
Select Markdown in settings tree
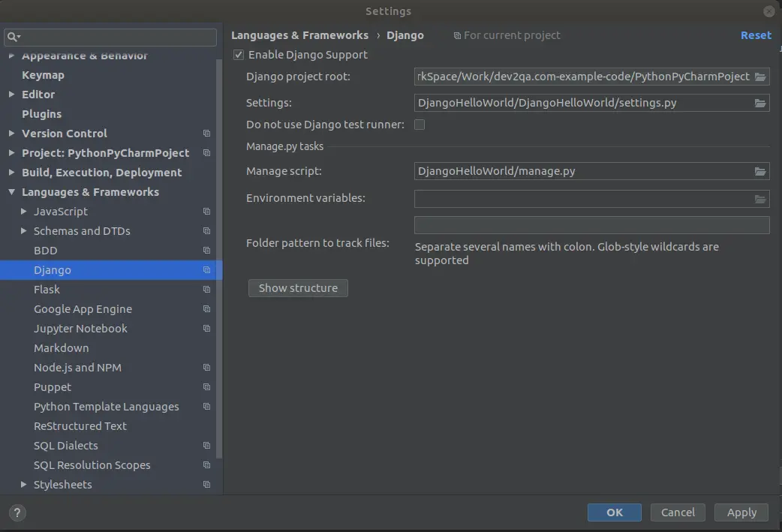(62, 348)
